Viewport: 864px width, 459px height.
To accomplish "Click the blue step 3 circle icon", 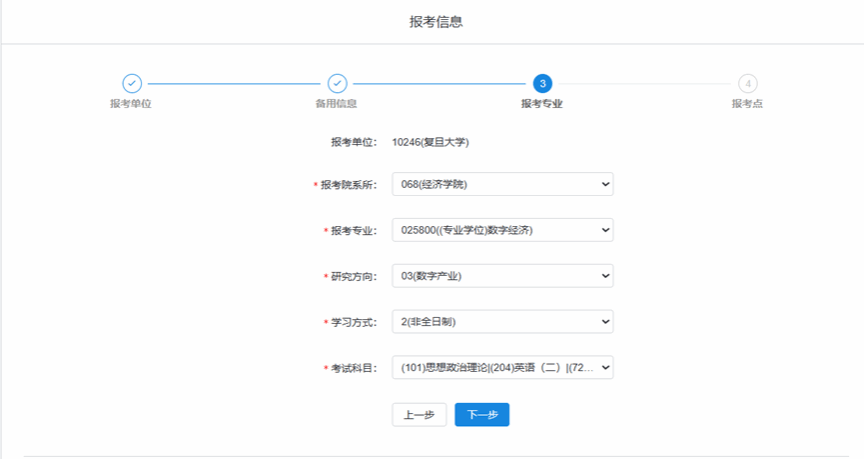I will tap(542, 84).
